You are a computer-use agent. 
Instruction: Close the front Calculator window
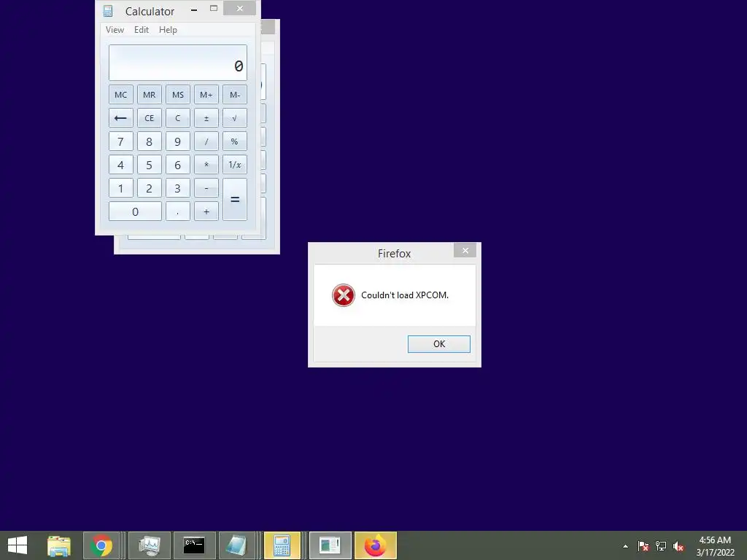click(239, 8)
